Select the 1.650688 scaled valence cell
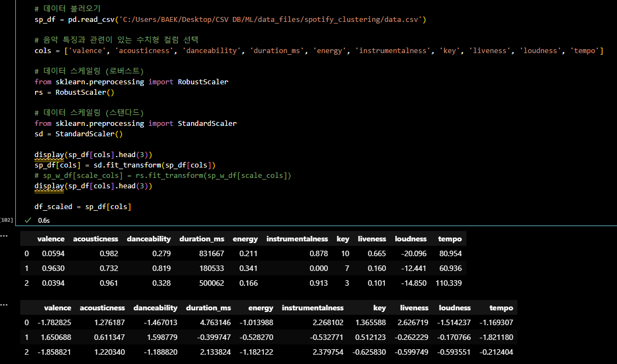617x364 pixels. tap(56, 337)
